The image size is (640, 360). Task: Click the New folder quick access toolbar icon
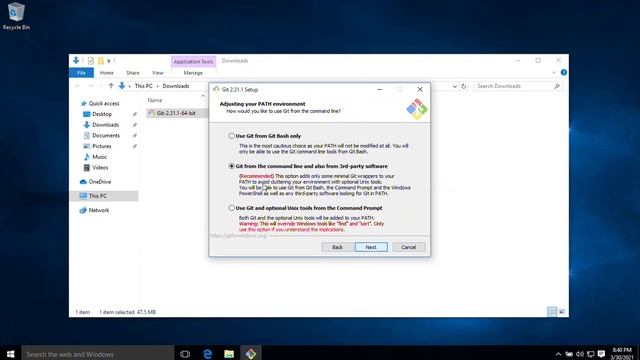click(x=100, y=61)
